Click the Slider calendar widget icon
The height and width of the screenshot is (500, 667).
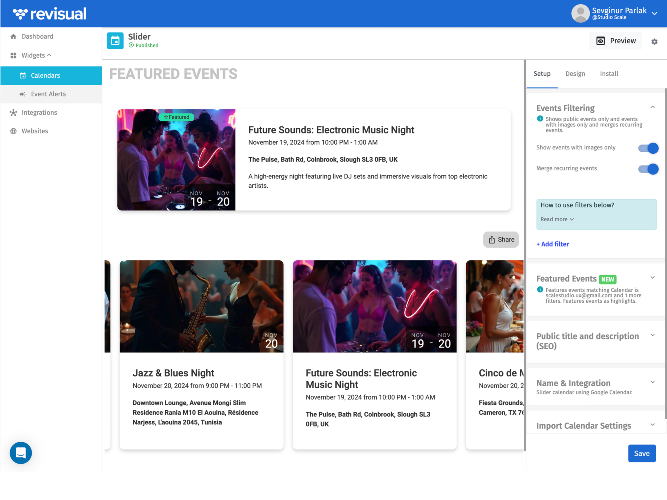click(x=115, y=40)
